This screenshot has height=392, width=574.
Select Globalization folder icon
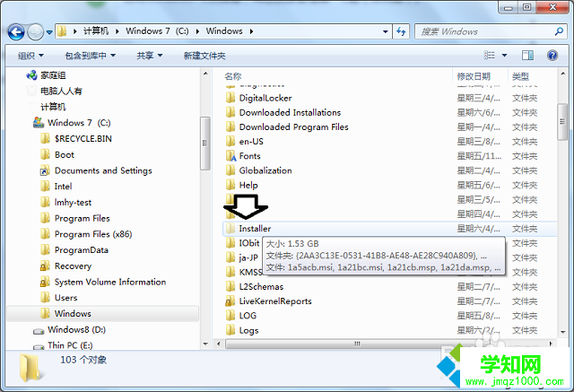[x=230, y=170]
